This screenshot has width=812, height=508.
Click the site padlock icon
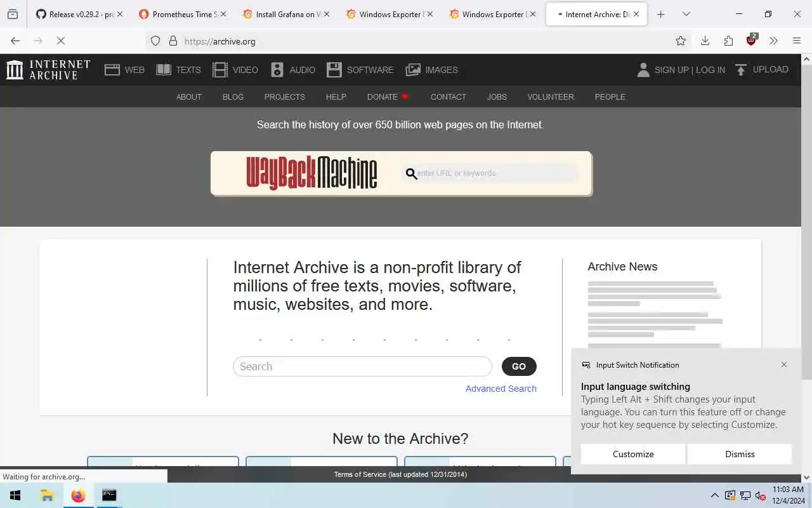(x=173, y=41)
